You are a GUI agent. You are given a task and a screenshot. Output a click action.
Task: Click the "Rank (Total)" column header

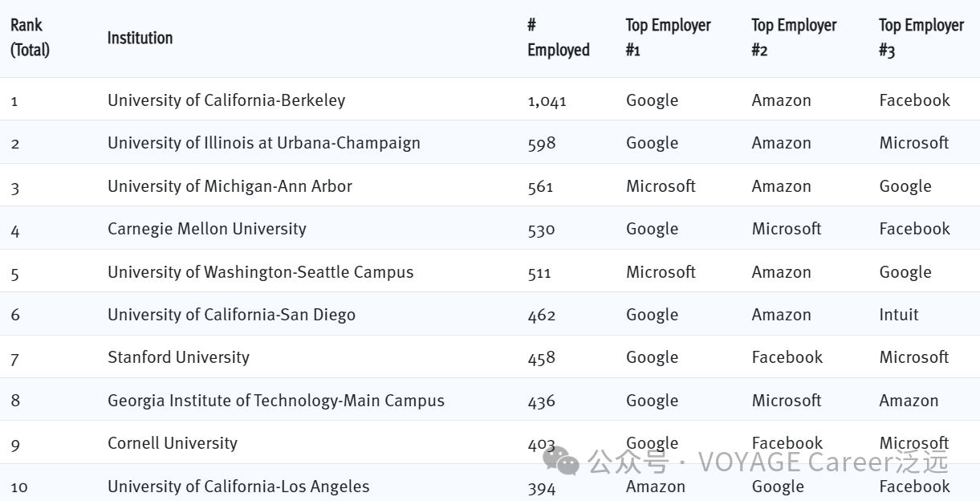point(30,38)
